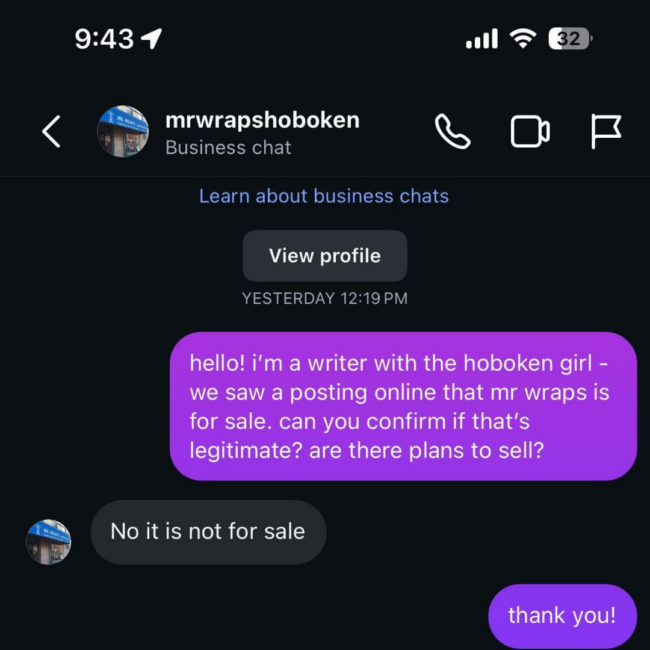Tap the Business chat subtitle label
The width and height of the screenshot is (650, 650).
click(x=228, y=148)
